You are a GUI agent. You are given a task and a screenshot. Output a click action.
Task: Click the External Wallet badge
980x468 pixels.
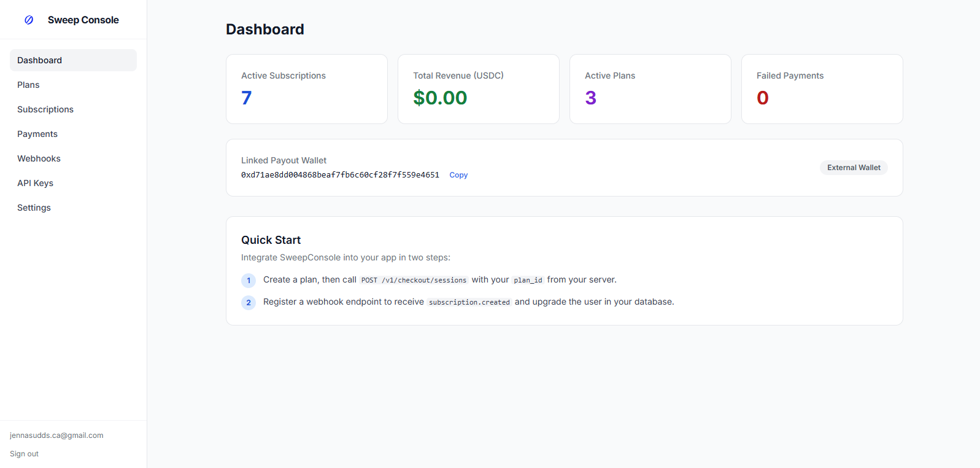pyautogui.click(x=854, y=168)
